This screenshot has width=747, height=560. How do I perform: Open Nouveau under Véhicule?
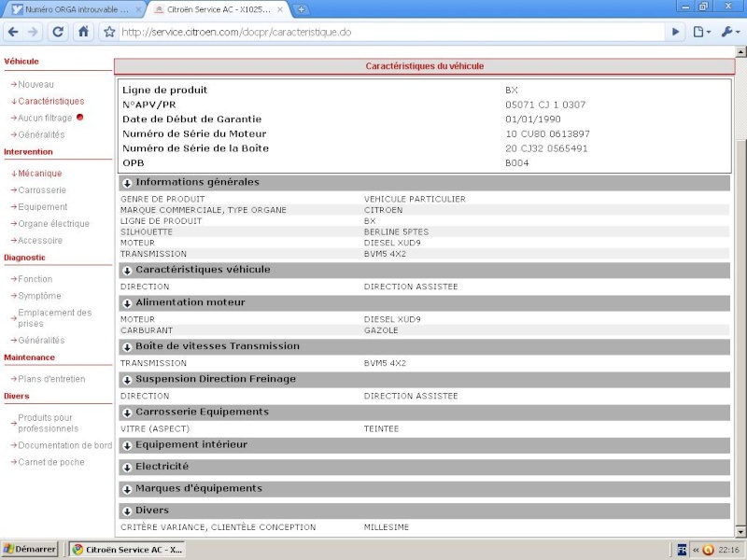[x=35, y=84]
